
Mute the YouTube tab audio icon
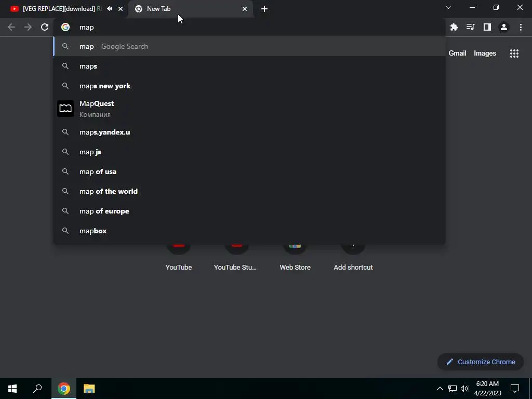pos(109,9)
